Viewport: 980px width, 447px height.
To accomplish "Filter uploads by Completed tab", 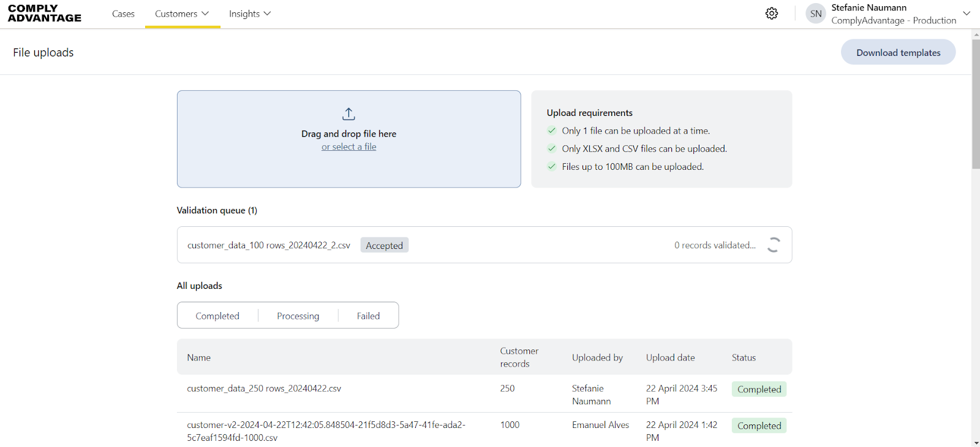I will [217, 316].
